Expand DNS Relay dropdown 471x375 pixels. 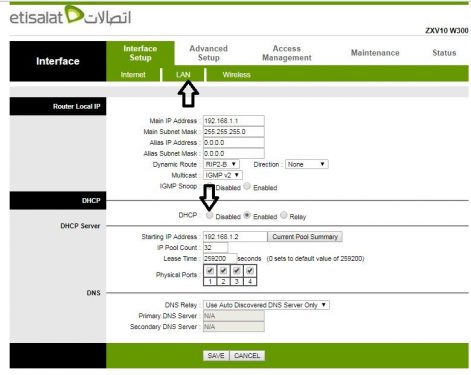click(x=266, y=305)
